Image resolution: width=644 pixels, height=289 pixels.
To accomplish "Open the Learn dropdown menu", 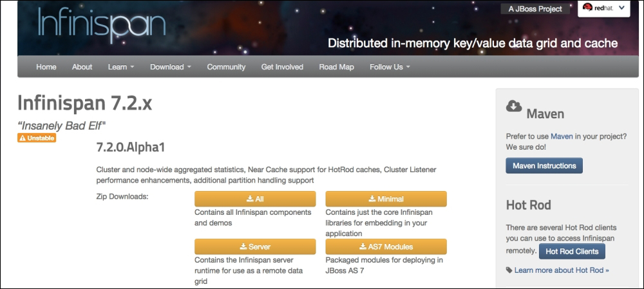I will pos(121,67).
